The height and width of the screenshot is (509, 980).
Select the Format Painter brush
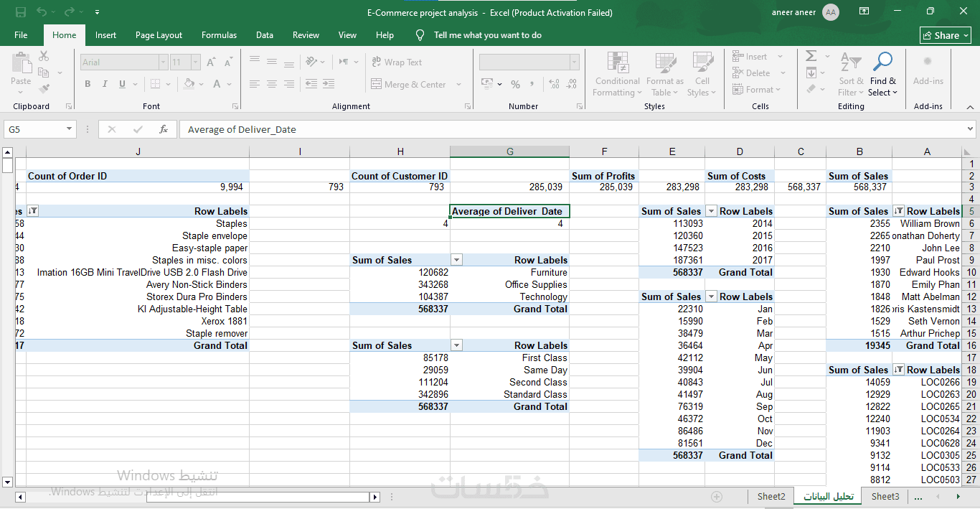[44, 89]
